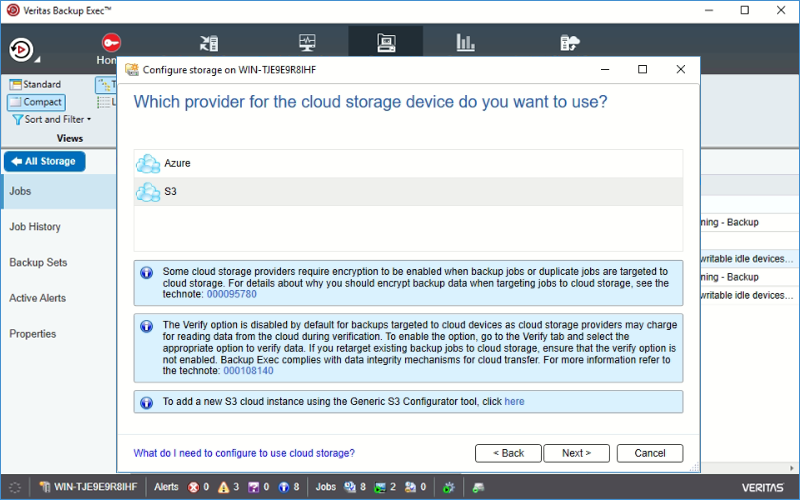
Task: Select the Standard view option
Action: coord(35,84)
